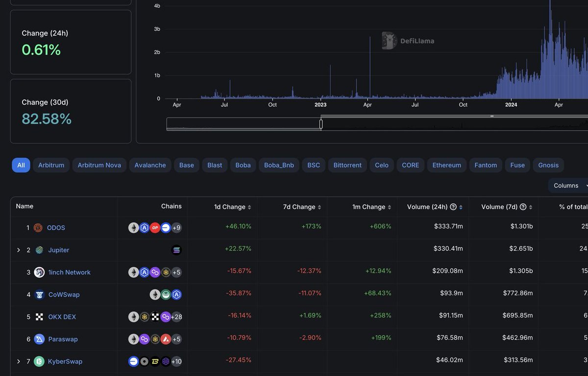Image resolution: width=588 pixels, height=376 pixels.
Task: Filter by Fantom chain
Action: tap(486, 165)
